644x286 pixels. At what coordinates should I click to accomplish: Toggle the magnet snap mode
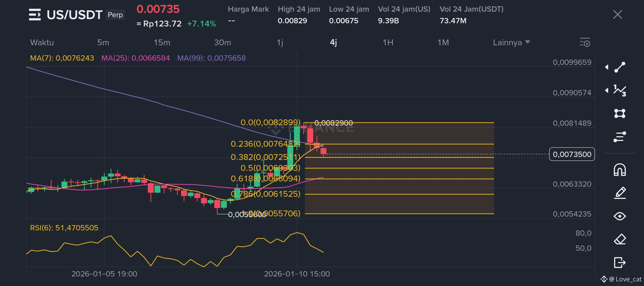pos(620,170)
